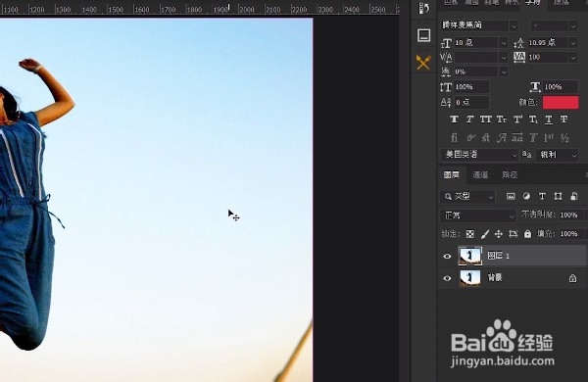Screen dimensions: 588x382
Task: Click the font size icon beside 10 点
Action: (446, 43)
